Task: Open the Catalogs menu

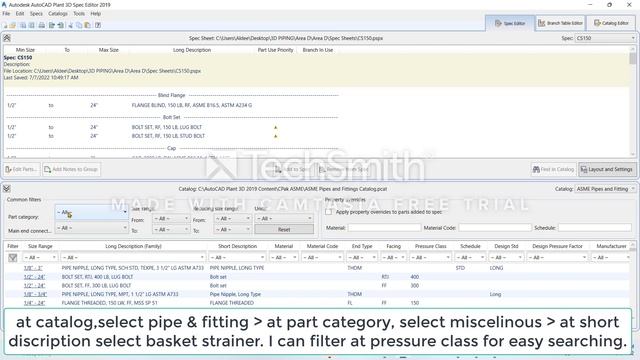Action: tap(58, 13)
